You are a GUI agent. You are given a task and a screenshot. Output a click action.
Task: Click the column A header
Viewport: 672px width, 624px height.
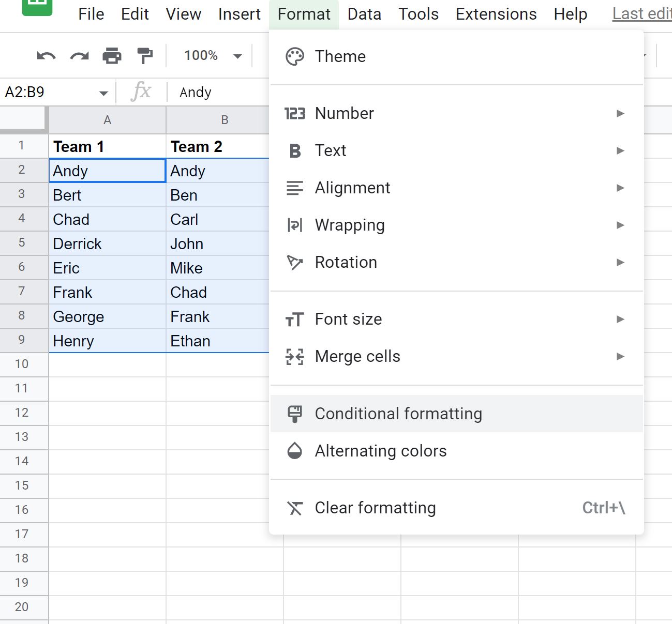107,120
